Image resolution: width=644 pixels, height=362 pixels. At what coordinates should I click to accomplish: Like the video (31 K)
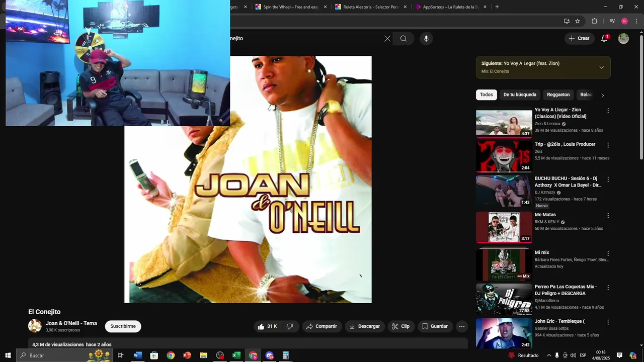coord(267,326)
